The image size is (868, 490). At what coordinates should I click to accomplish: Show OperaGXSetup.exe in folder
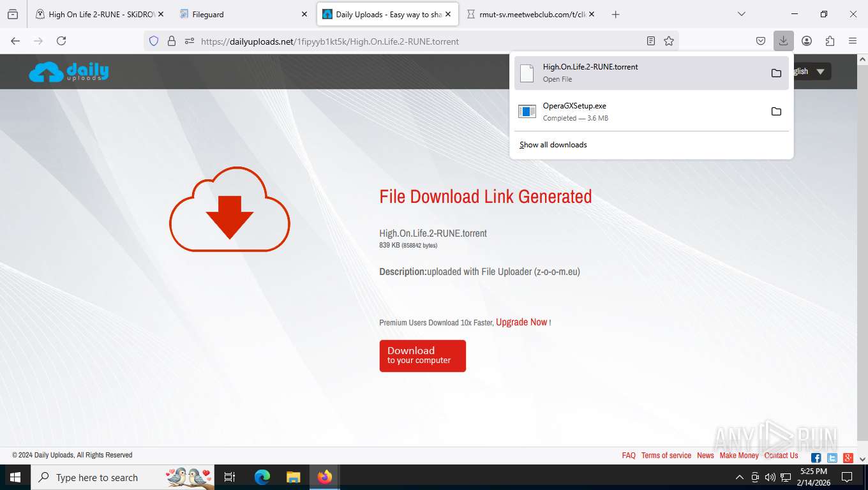[776, 112]
